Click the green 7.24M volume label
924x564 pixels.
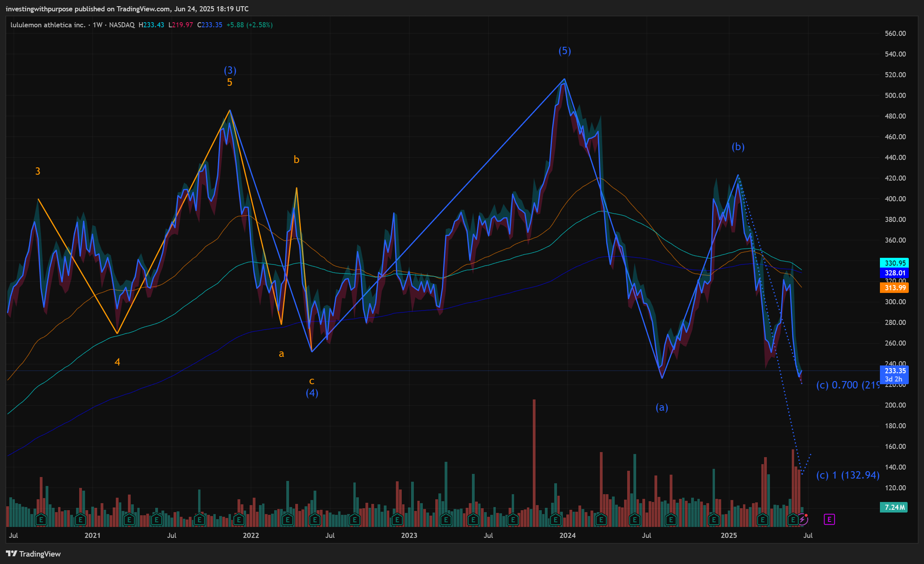click(894, 507)
